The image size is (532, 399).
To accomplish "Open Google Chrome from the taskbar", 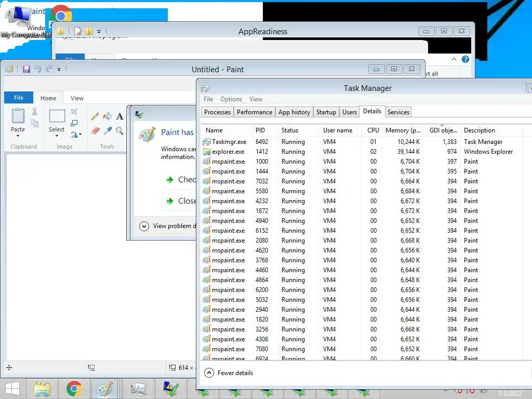I will (74, 389).
